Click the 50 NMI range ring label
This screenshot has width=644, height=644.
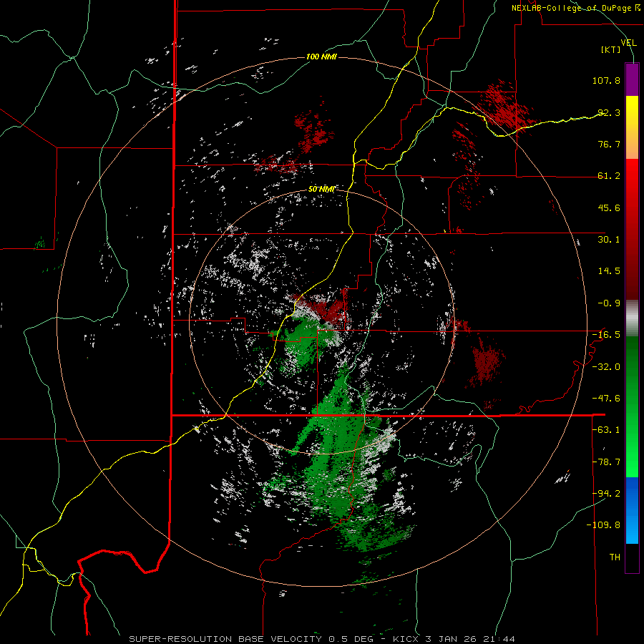[321, 189]
